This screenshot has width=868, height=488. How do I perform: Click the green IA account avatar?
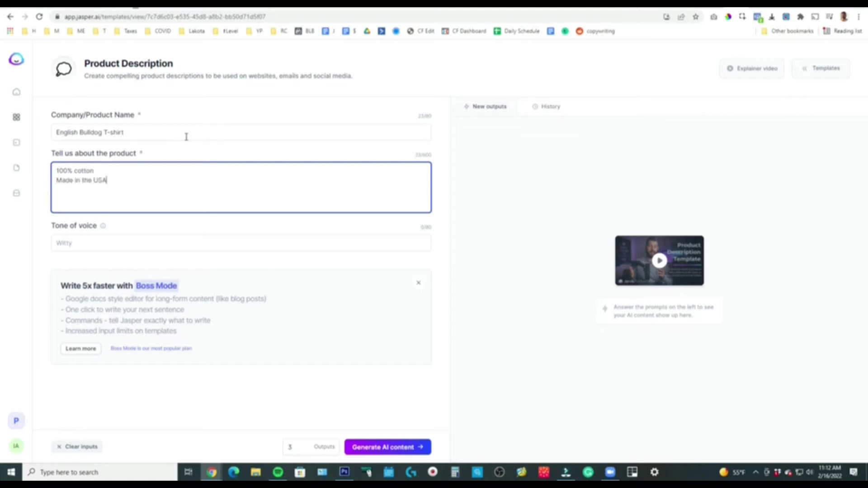[16, 446]
